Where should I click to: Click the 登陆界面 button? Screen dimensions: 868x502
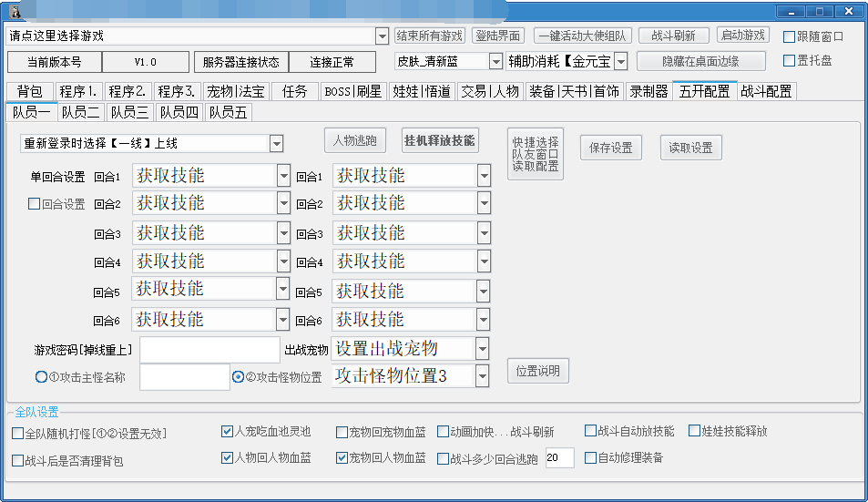pos(497,36)
